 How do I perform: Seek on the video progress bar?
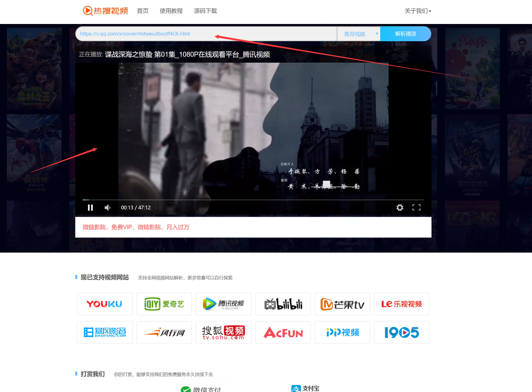click(x=253, y=200)
